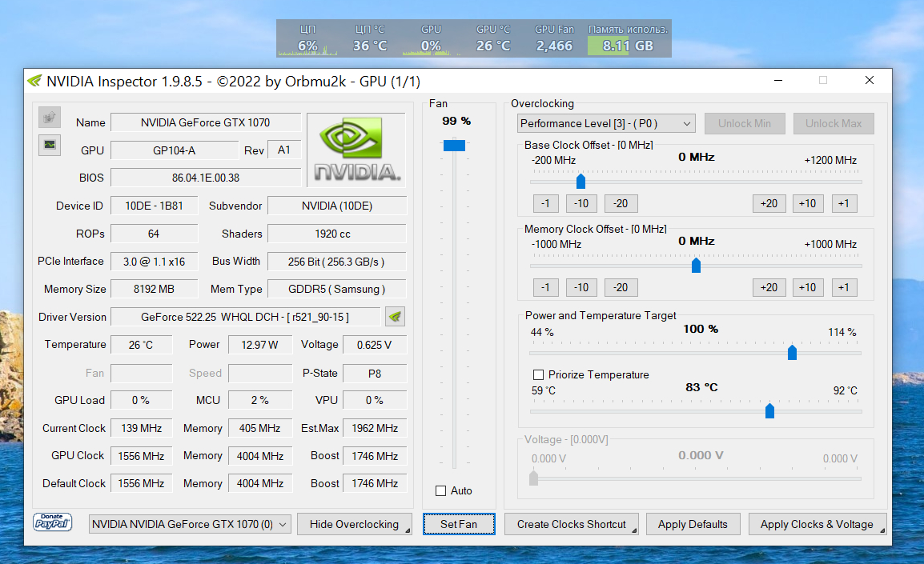Open the sensor monitoring icon below upload

(50, 145)
